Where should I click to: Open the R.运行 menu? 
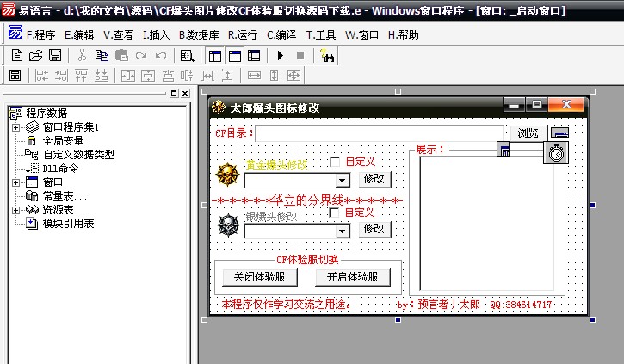coord(243,35)
